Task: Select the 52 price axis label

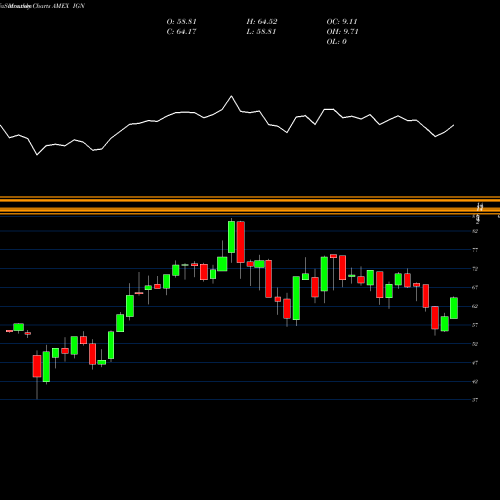Action: coord(475,344)
